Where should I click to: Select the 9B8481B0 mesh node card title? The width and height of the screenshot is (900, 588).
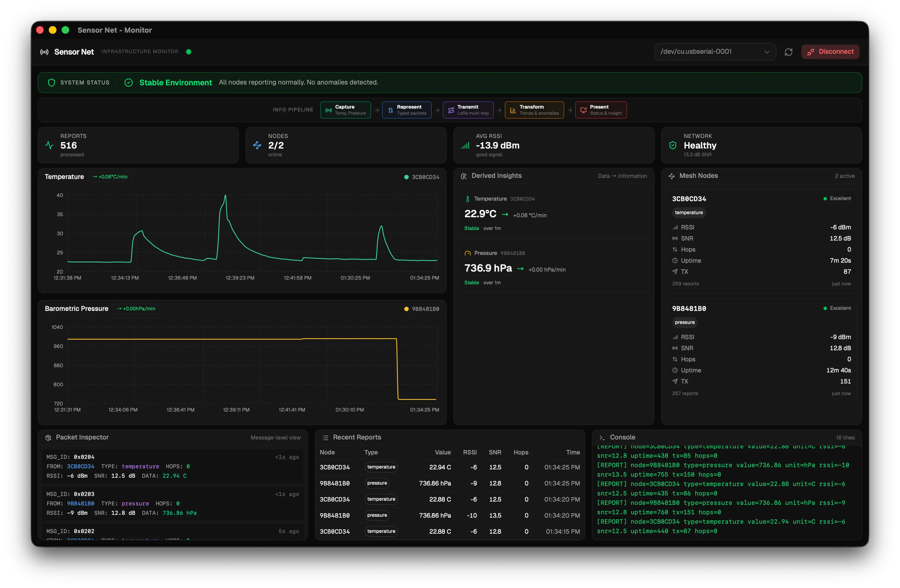(689, 309)
